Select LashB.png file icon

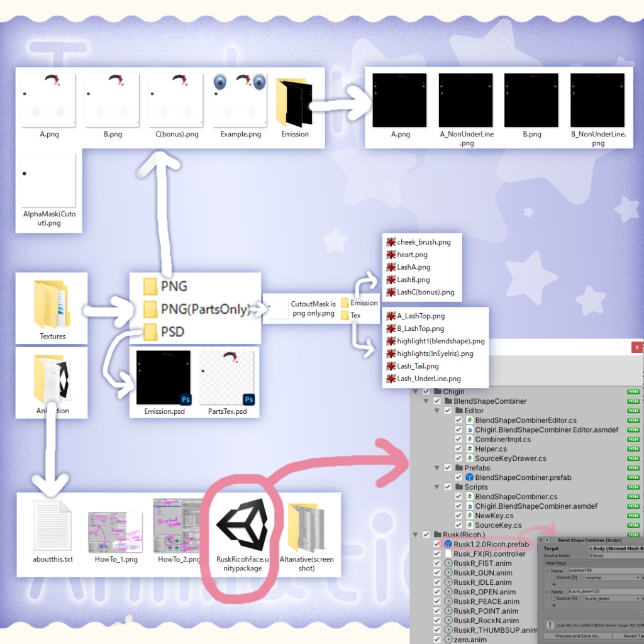pos(391,280)
